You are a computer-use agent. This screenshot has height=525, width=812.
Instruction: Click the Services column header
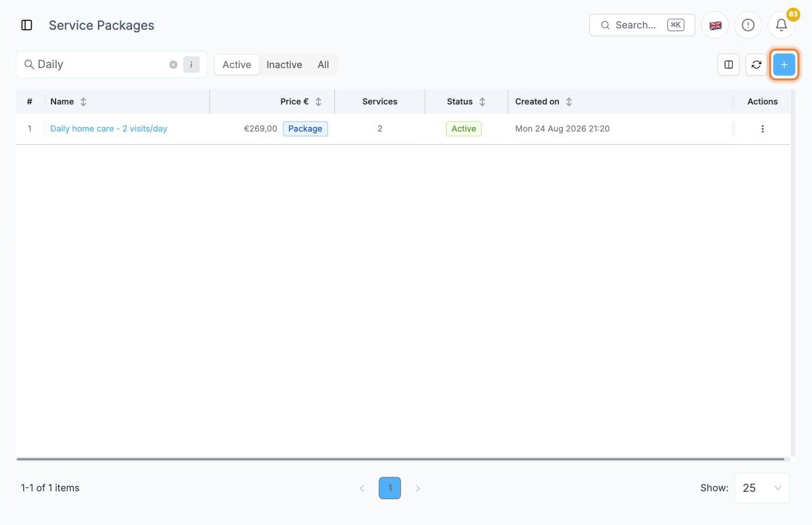pyautogui.click(x=380, y=102)
